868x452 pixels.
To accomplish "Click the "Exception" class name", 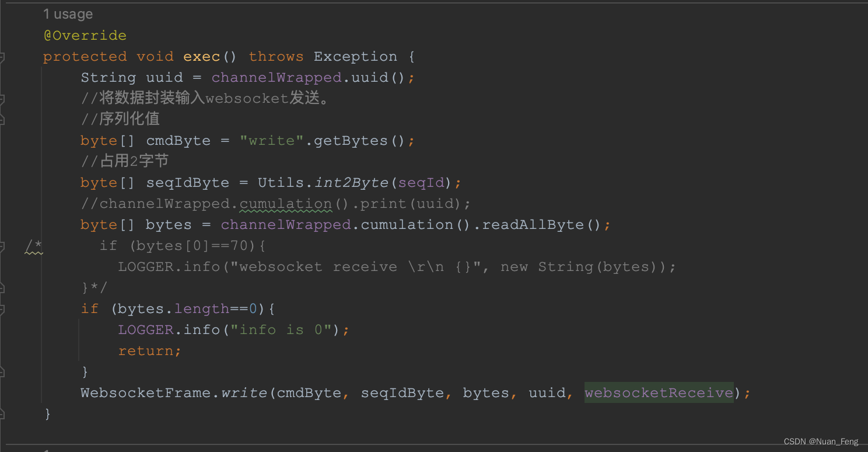I will (x=355, y=57).
